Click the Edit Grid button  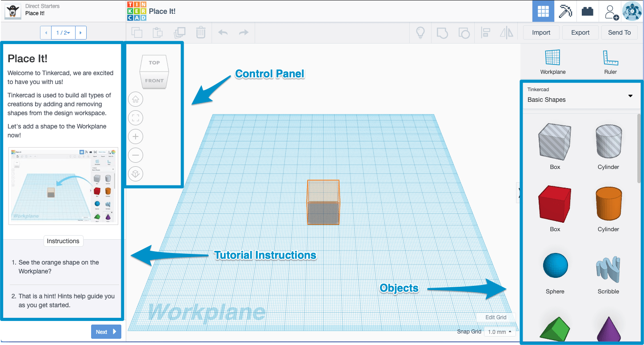coord(495,317)
